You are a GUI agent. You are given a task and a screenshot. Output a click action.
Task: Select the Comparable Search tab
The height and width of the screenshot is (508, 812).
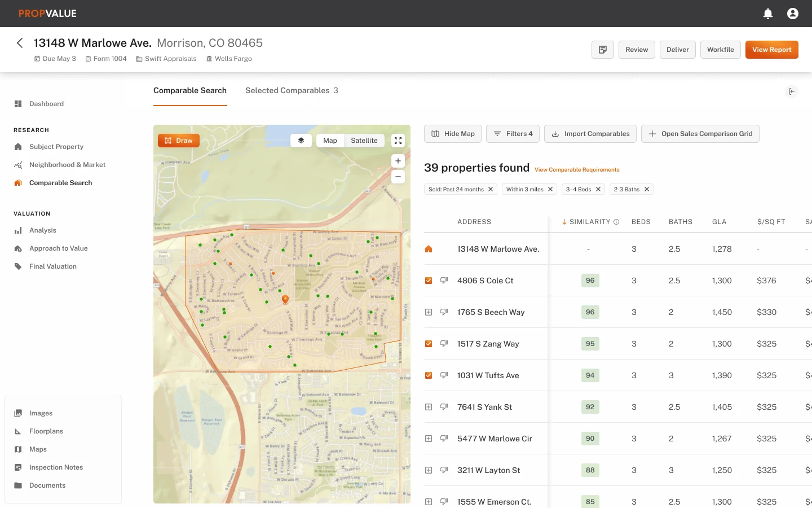click(190, 90)
